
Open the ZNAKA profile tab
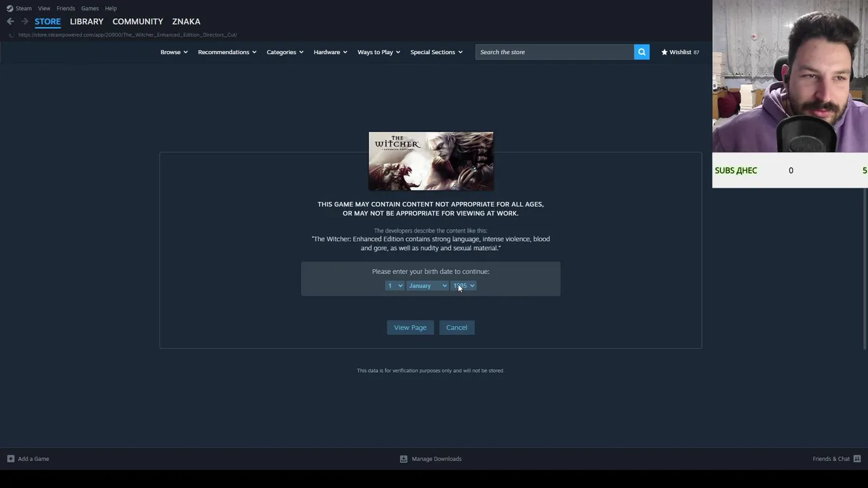click(186, 22)
